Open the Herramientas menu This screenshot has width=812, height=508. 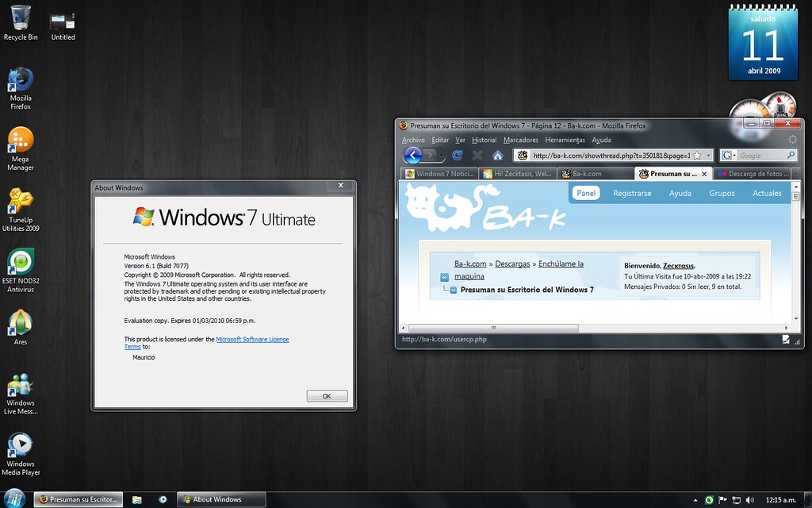tap(565, 140)
